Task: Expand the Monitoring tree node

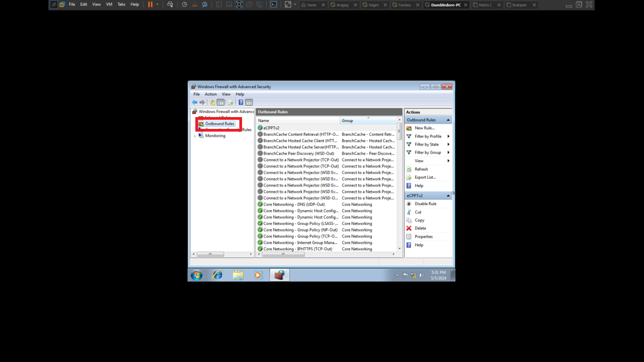Action: pyautogui.click(x=195, y=136)
